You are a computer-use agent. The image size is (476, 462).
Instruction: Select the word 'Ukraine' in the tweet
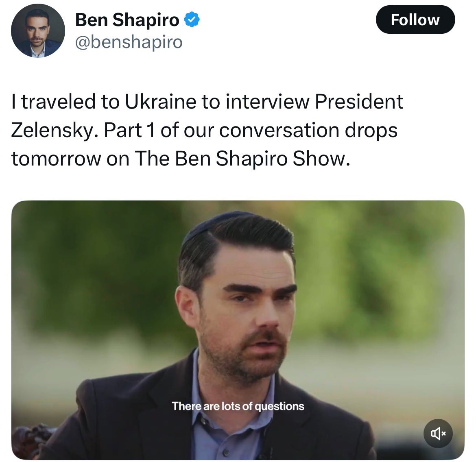click(x=161, y=101)
